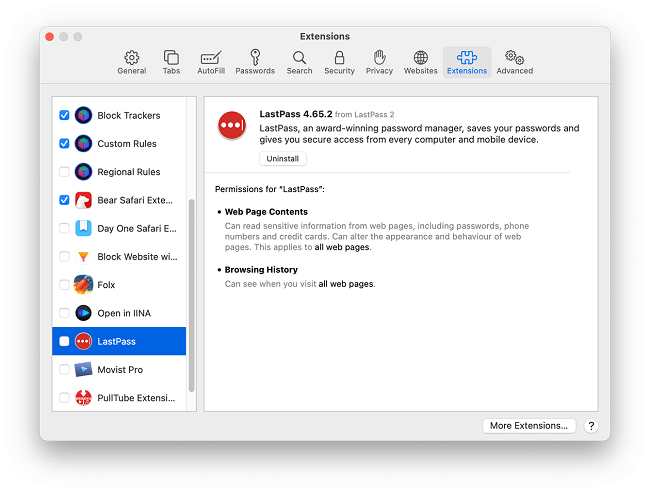Disable the Block Trackers checkbox

64,115
